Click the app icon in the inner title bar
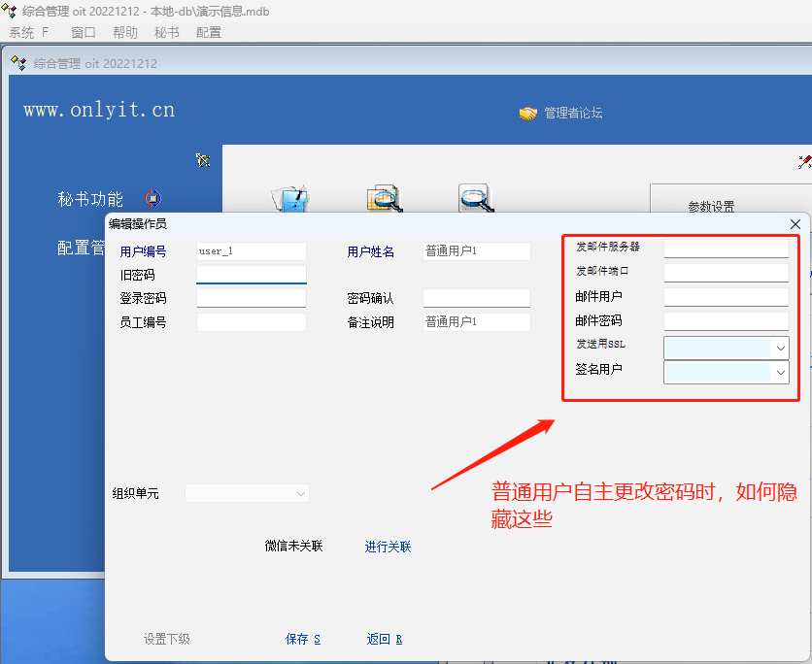 (18, 63)
